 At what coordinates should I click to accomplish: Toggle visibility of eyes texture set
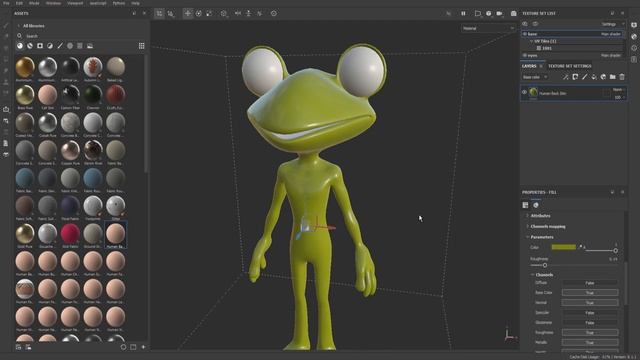point(525,55)
